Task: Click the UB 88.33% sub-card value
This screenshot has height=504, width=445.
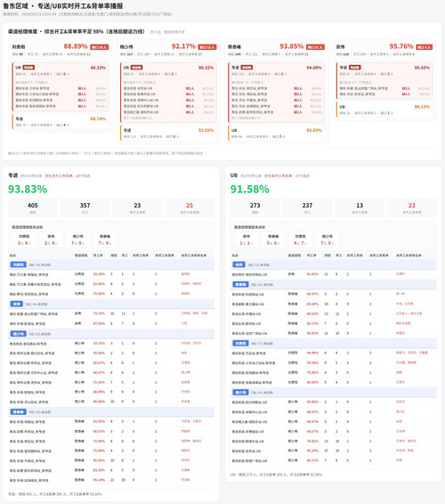Action: click(x=98, y=68)
